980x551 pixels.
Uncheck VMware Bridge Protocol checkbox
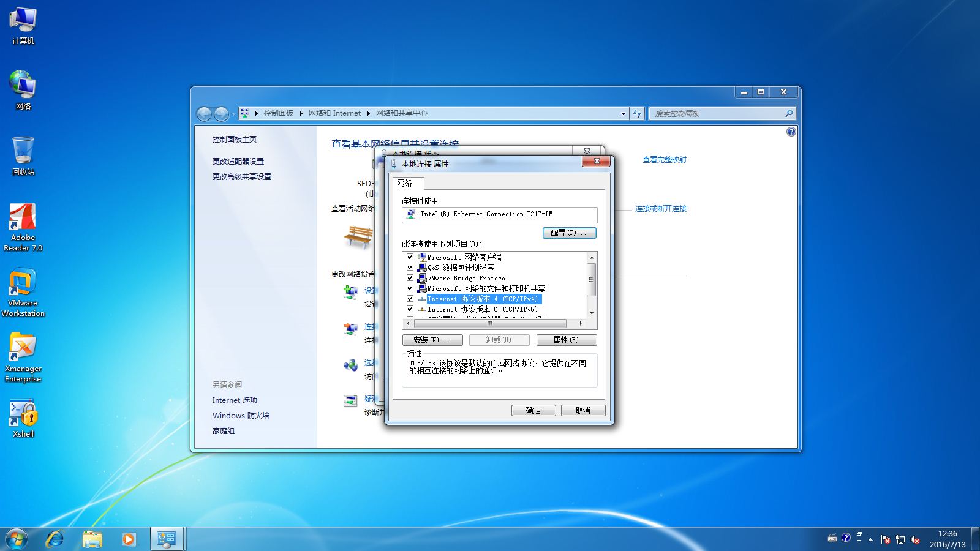pos(410,278)
